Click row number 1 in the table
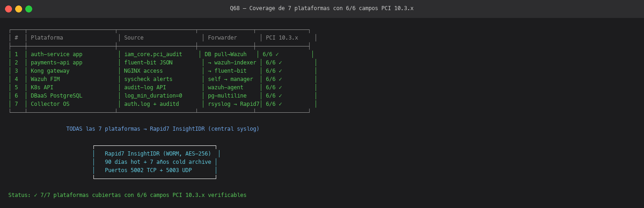644x208 pixels. [17, 54]
